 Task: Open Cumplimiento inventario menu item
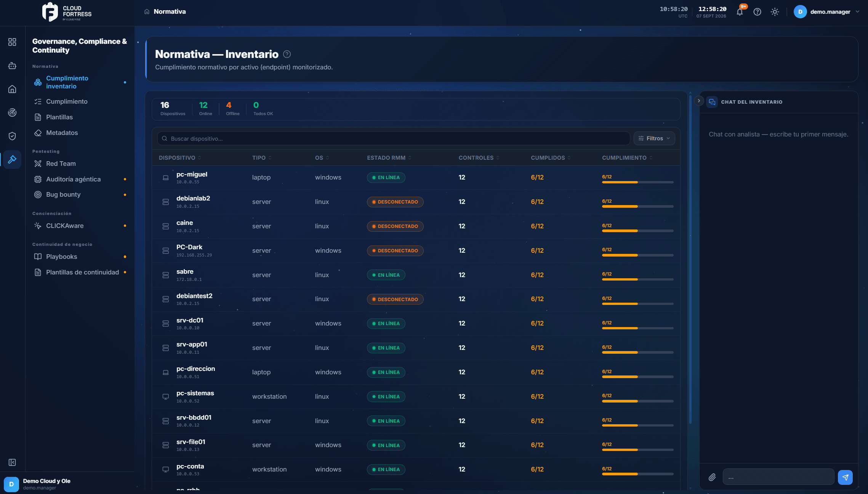click(80, 82)
